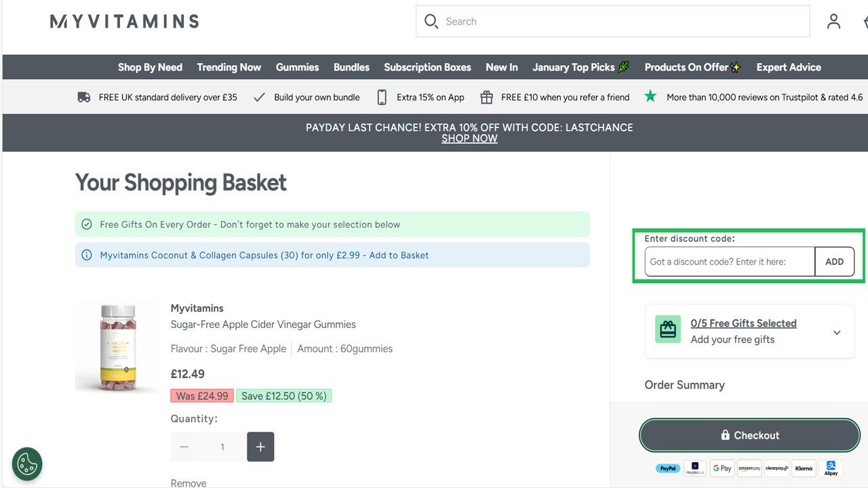
Task: Click inside the discount code field
Action: 729,262
